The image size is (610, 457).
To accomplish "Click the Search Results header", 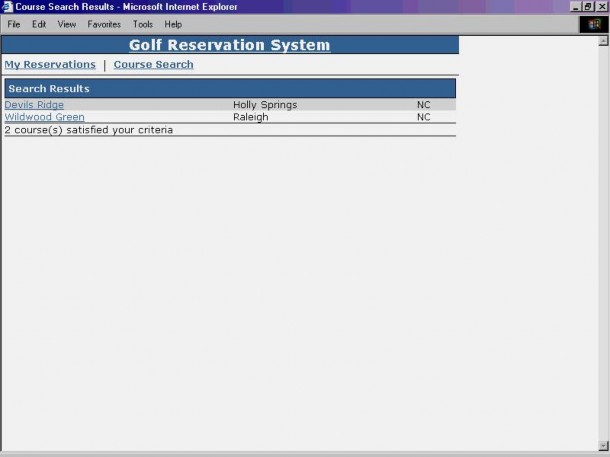I will click(230, 88).
